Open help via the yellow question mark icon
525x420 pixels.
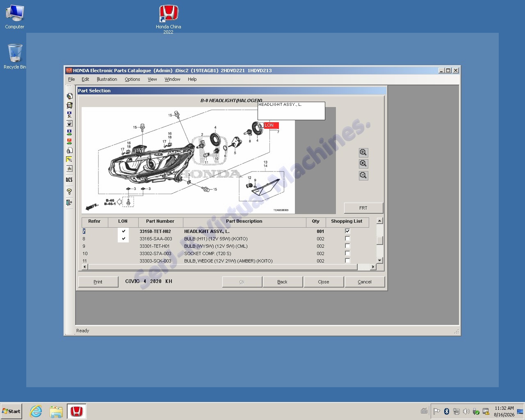[69, 191]
